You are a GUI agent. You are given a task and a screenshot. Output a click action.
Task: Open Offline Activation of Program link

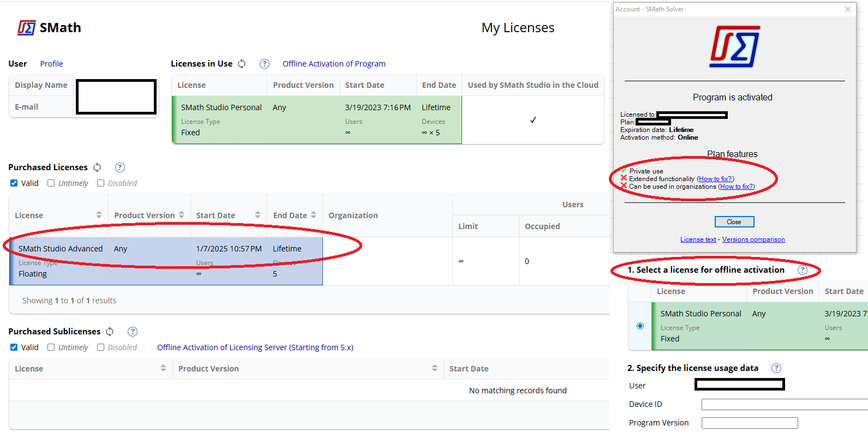pos(334,64)
